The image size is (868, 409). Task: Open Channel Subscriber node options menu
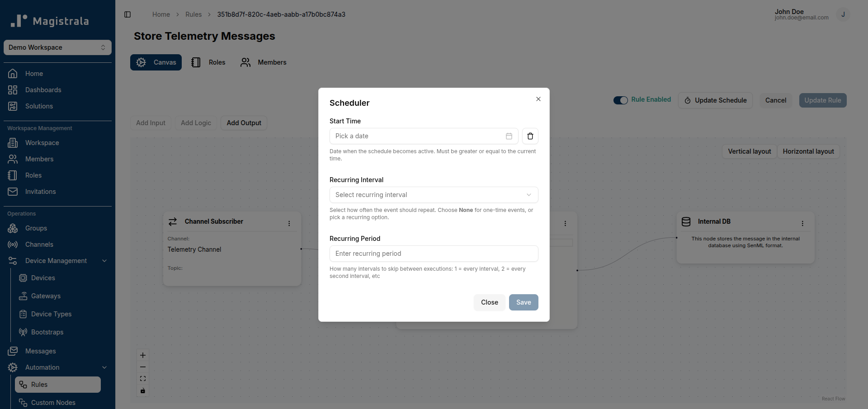(289, 223)
